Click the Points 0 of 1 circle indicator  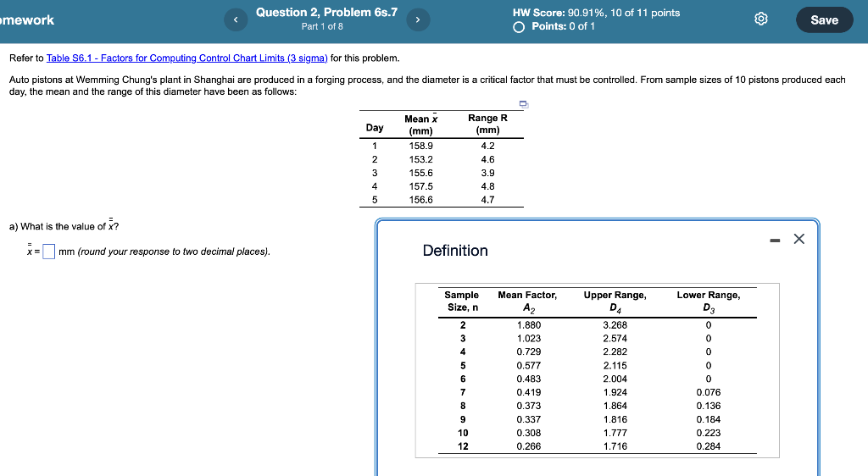[519, 27]
